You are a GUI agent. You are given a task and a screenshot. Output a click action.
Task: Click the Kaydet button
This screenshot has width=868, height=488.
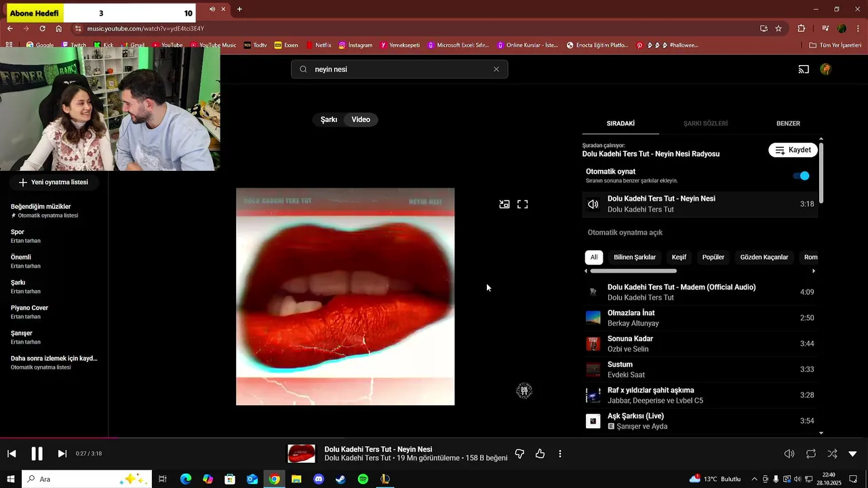point(793,150)
